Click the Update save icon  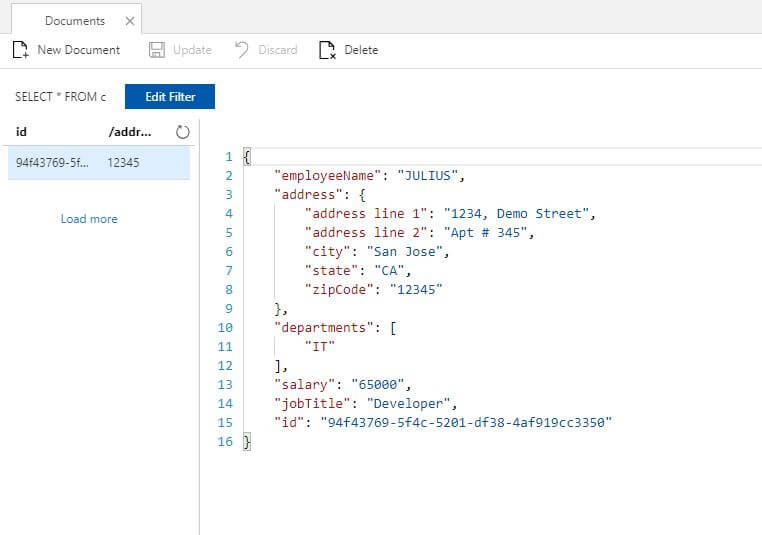point(157,50)
